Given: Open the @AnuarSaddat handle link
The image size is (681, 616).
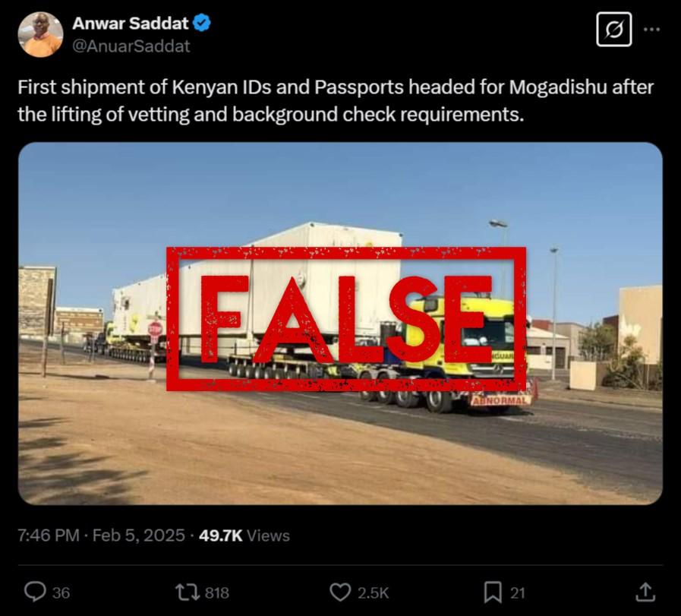Looking at the screenshot, I should point(131,46).
